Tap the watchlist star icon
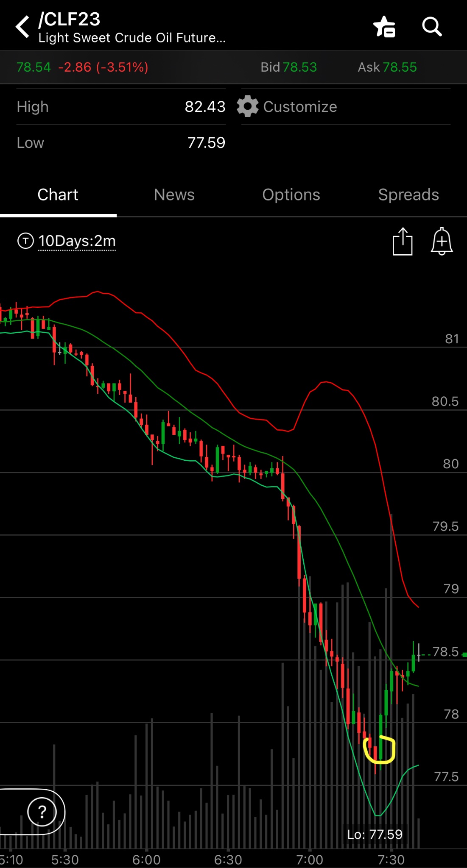 [384, 27]
